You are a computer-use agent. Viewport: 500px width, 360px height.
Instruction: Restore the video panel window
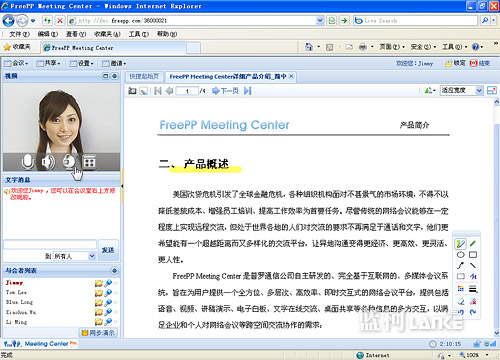tap(106, 76)
